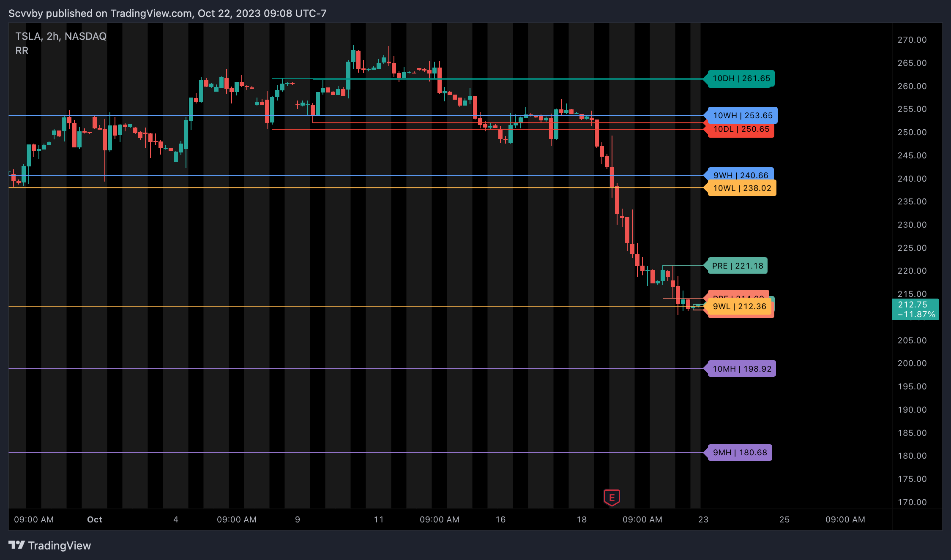Image resolution: width=951 pixels, height=560 pixels.
Task: Click the date '9' on the time axis
Action: pyautogui.click(x=298, y=519)
